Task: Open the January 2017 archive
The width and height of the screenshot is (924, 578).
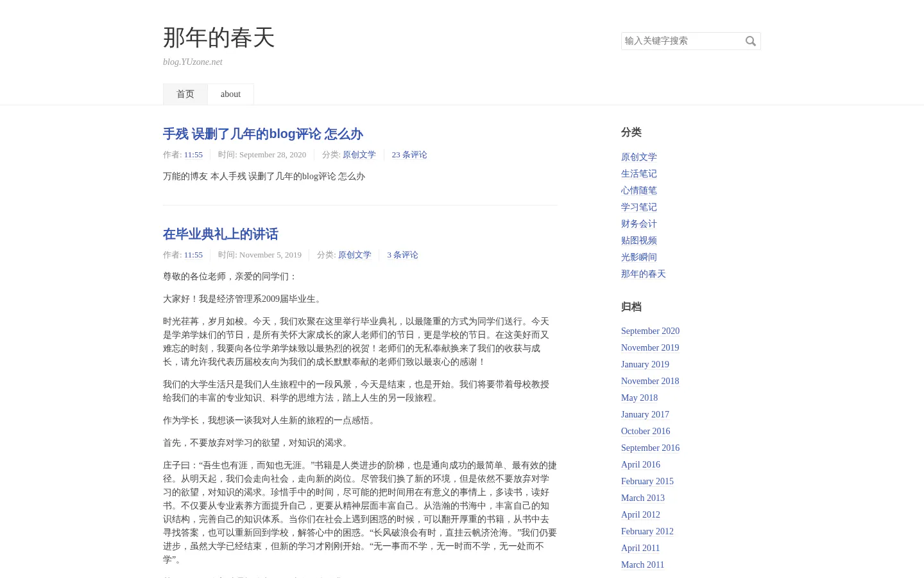Action: coord(645,415)
